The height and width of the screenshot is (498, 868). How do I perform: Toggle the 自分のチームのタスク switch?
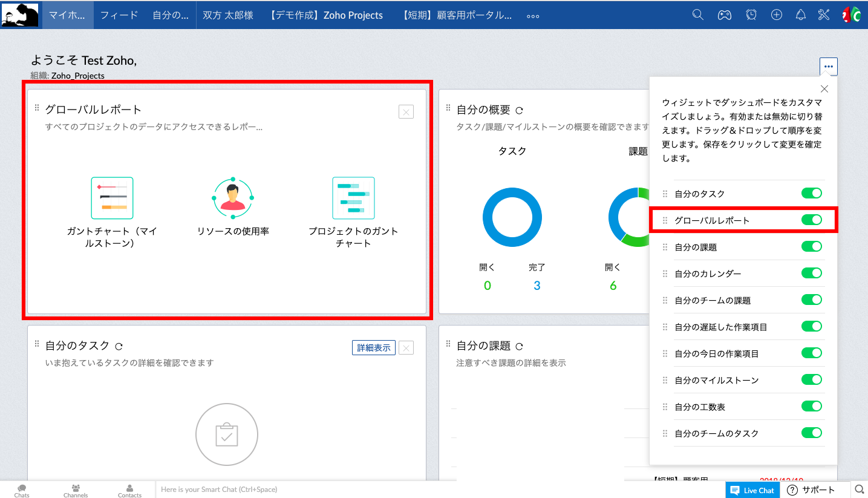click(x=812, y=433)
